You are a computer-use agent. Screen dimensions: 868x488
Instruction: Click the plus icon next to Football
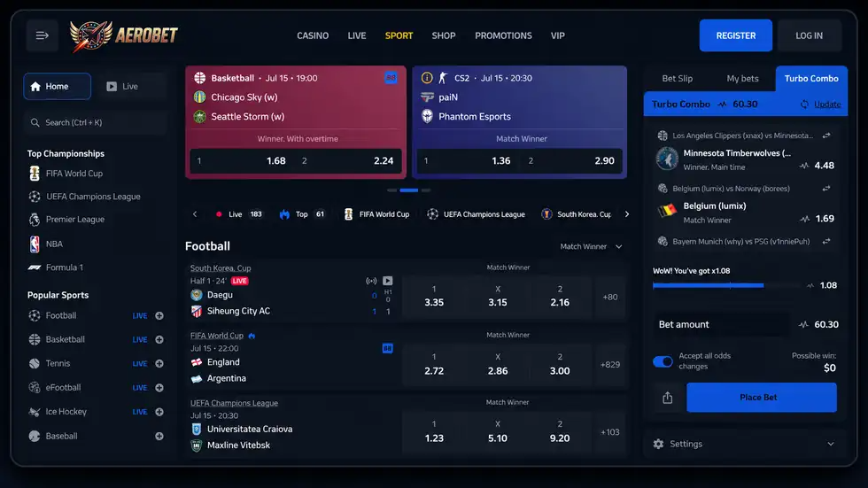point(159,315)
